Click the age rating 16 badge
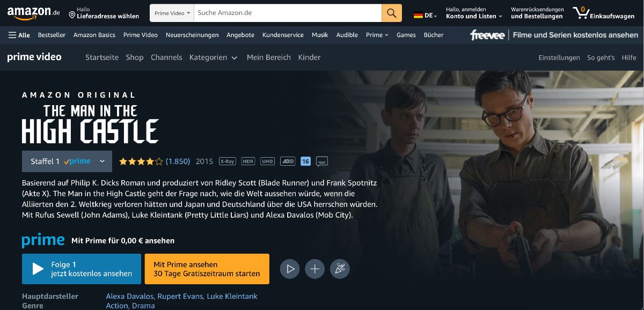The height and width of the screenshot is (310, 644). tap(305, 161)
